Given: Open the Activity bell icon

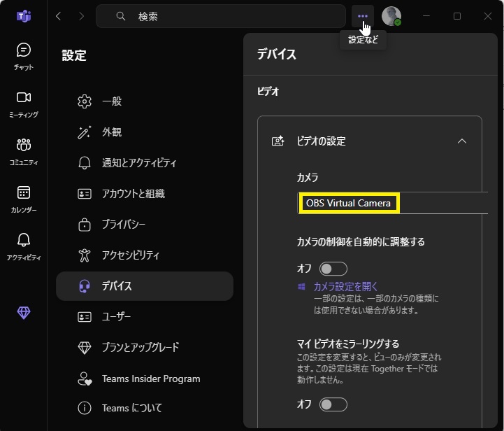Looking at the screenshot, I should 24,241.
